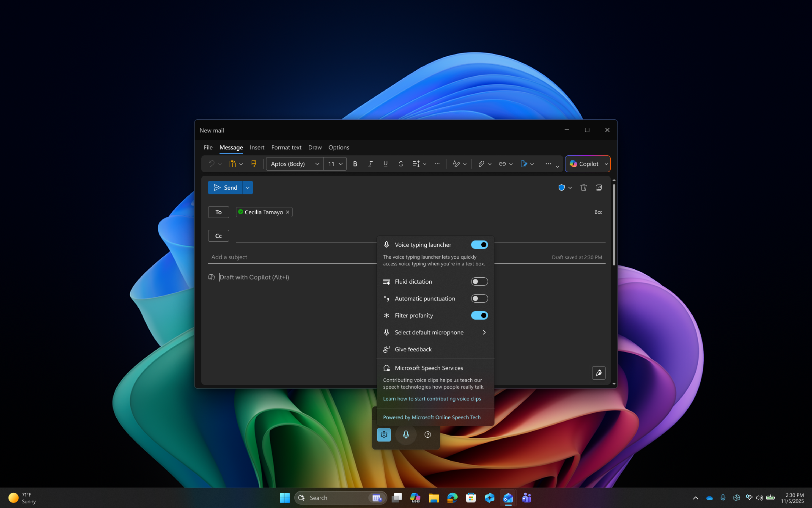Open voice typing help
The image size is (812, 508).
click(x=427, y=434)
